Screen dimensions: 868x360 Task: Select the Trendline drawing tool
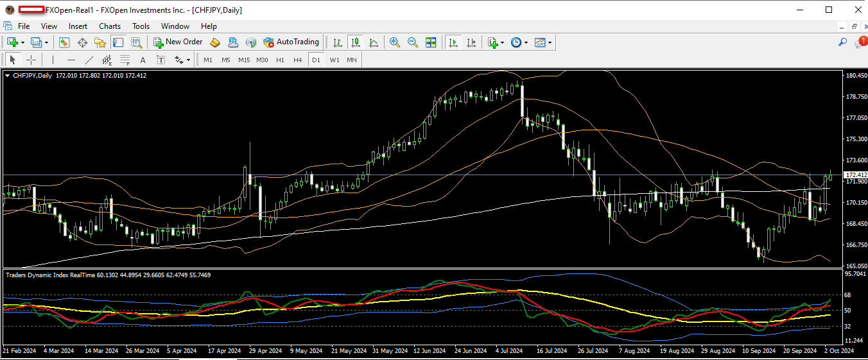pyautogui.click(x=89, y=60)
